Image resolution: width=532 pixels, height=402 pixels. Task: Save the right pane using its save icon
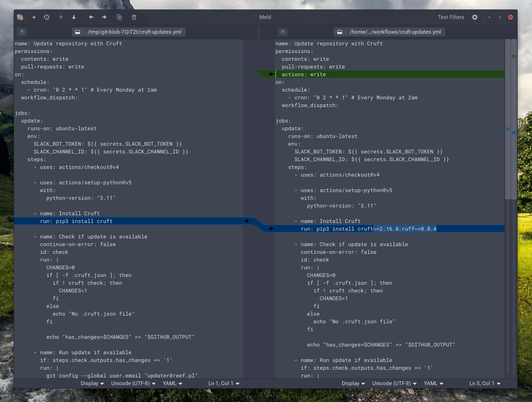(x=283, y=32)
